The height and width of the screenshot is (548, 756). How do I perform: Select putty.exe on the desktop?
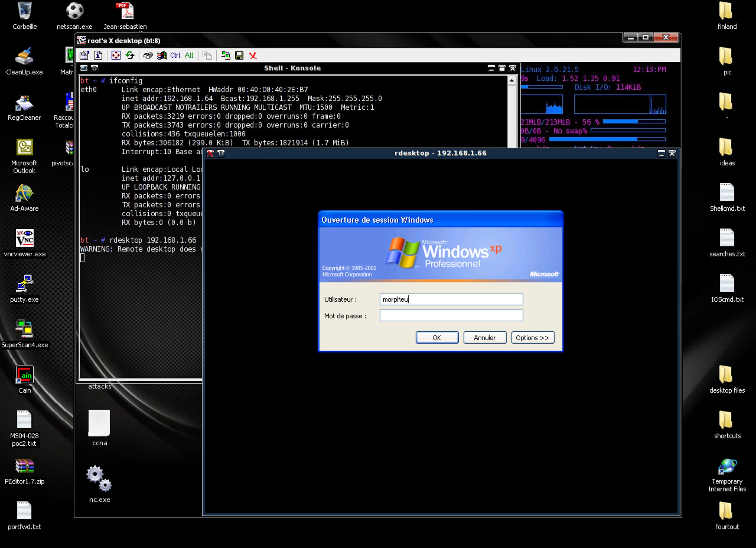[x=24, y=289]
